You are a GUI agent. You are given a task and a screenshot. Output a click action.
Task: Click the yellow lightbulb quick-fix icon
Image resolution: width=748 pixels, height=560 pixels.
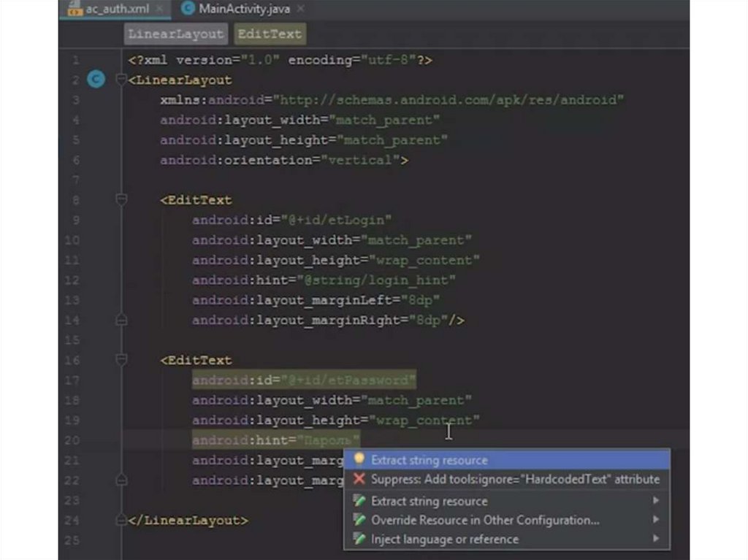click(359, 460)
